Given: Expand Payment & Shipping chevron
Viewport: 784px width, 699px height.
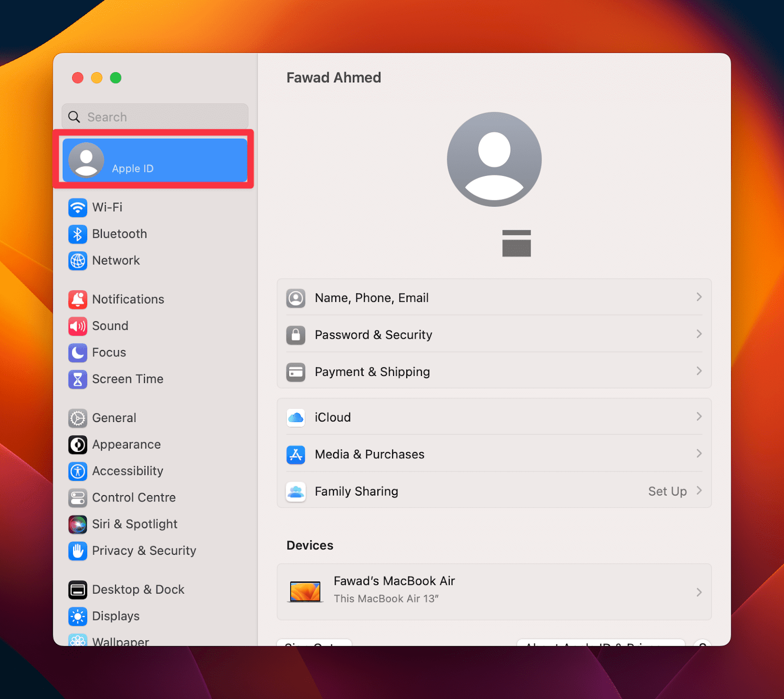Looking at the screenshot, I should (x=699, y=371).
